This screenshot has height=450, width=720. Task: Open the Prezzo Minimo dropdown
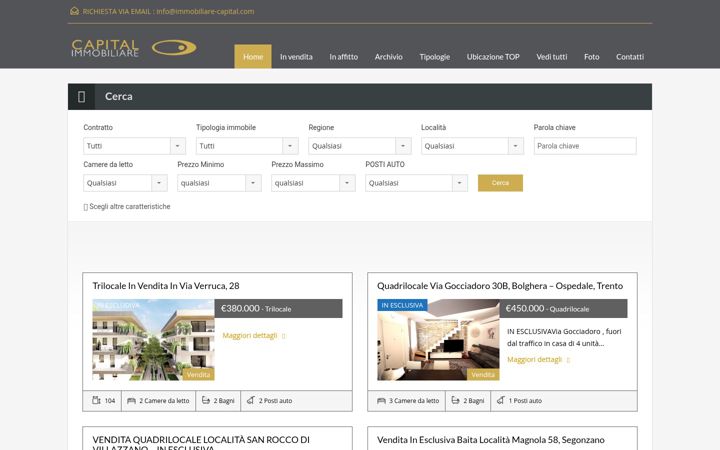[219, 183]
